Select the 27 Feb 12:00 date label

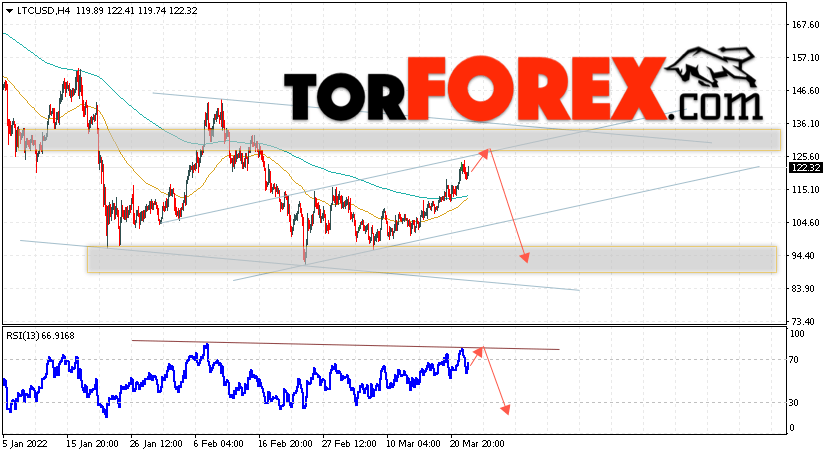pyautogui.click(x=350, y=444)
